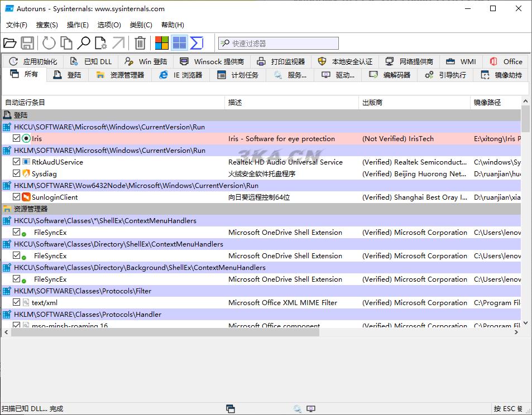Viewport: 532px width, 415px height.
Task: Uncheck the SunloginClient checkbox
Action: 16,197
